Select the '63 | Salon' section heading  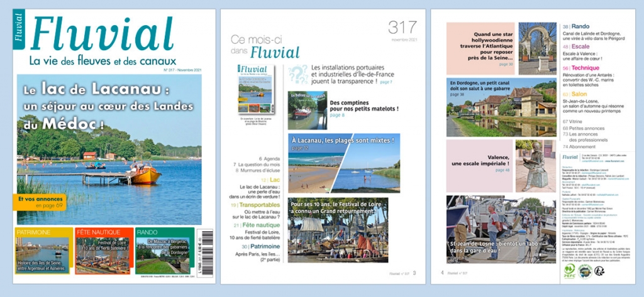tap(575, 94)
